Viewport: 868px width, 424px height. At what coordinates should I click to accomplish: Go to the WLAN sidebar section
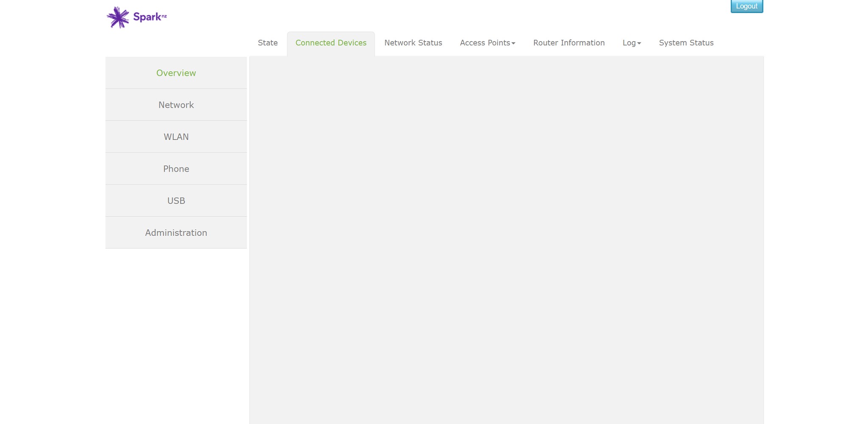click(176, 137)
